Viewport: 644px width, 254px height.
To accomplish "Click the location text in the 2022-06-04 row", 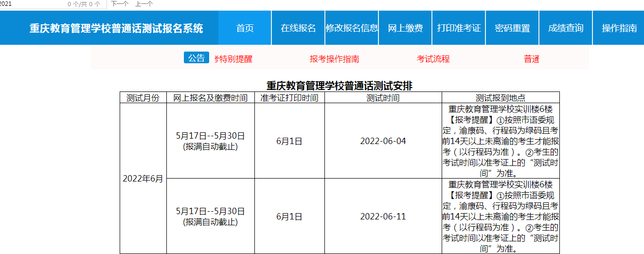I will pyautogui.click(x=501, y=141).
